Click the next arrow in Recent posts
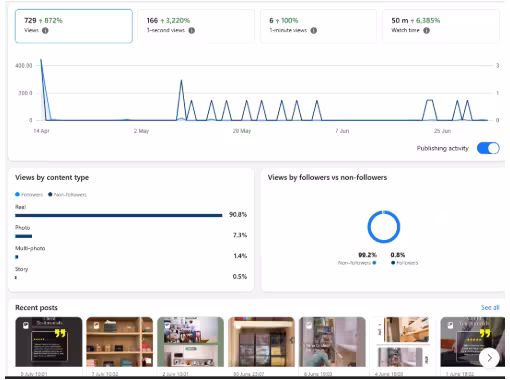Screen dimensions: 510x380 (x=489, y=358)
